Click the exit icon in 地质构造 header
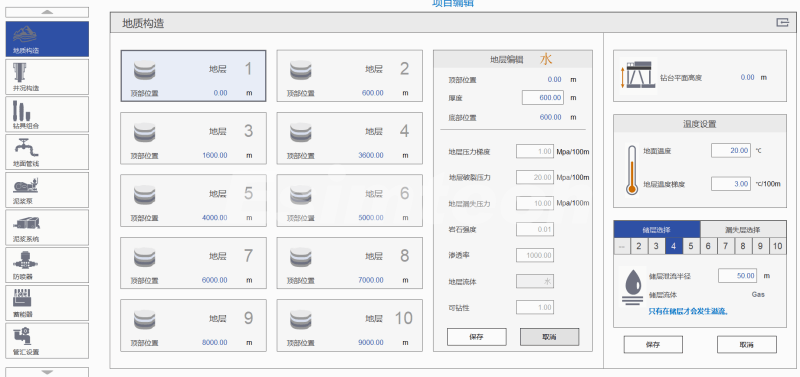 (782, 22)
